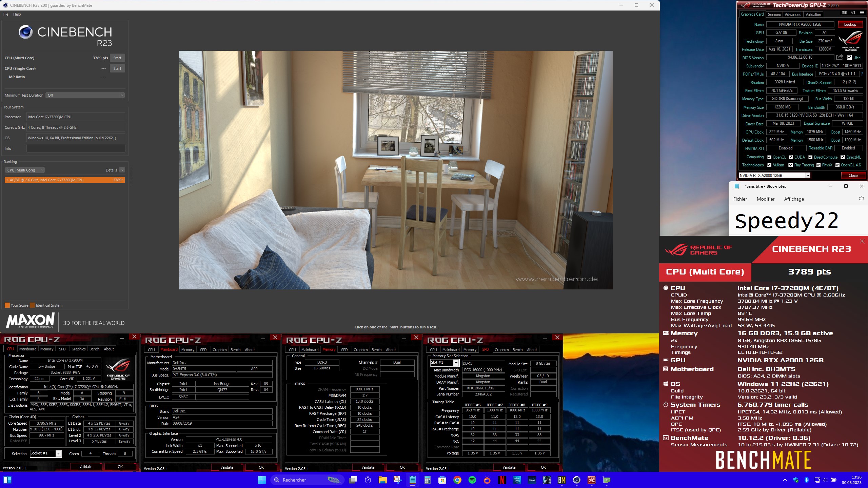Open Calculator from taskbar
Viewport: 868px width, 488px height.
point(427,480)
